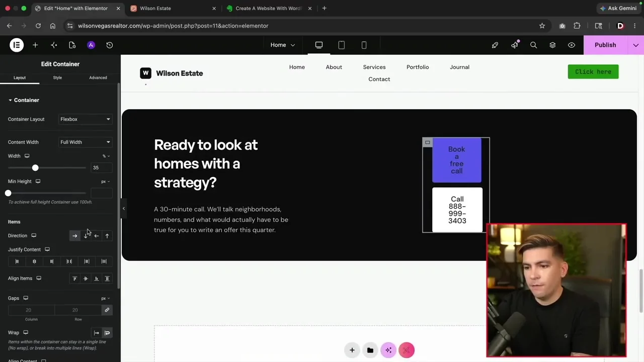Set direction to column reversed (up arrow)
This screenshot has width=644, height=362.
107,236
